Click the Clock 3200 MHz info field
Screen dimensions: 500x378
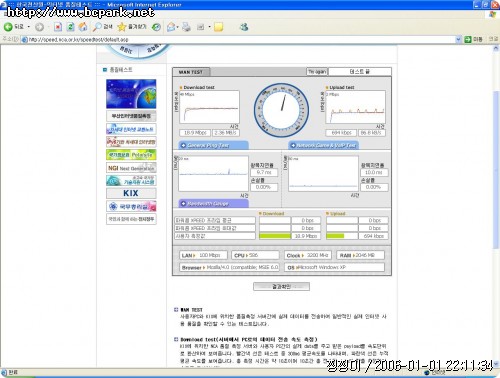pyautogui.click(x=308, y=255)
